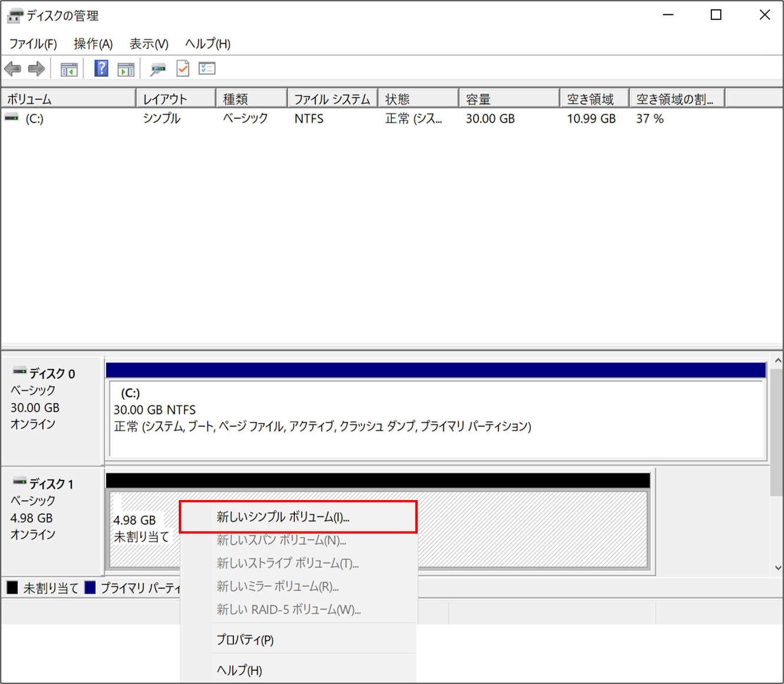Click the back arrow toolbar icon
Screen dimensions: 784x684
click(x=12, y=69)
